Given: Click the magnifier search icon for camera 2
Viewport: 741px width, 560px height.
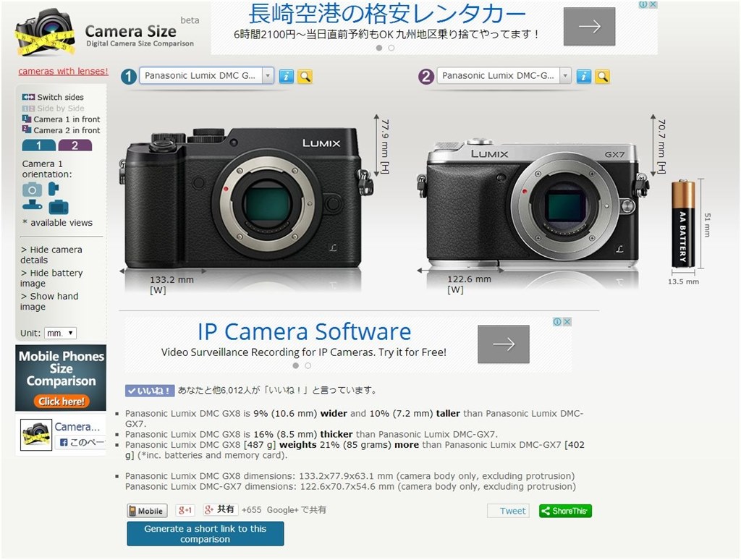Looking at the screenshot, I should pos(603,77).
